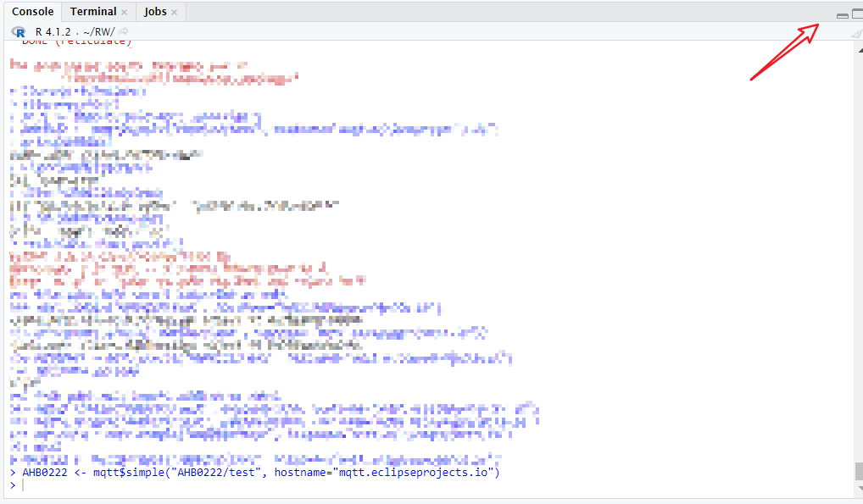Minimize the Console pane
Screen dimensions: 863x504
coord(842,14)
